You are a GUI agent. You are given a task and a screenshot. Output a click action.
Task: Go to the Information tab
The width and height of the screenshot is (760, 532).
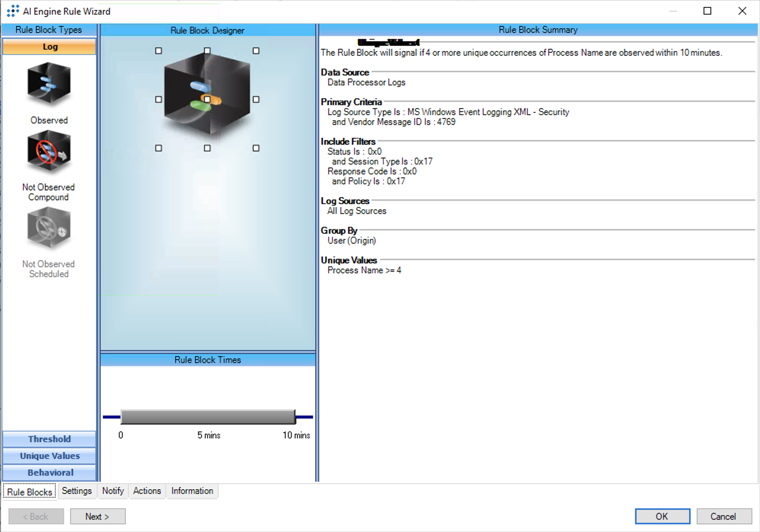pyautogui.click(x=192, y=491)
